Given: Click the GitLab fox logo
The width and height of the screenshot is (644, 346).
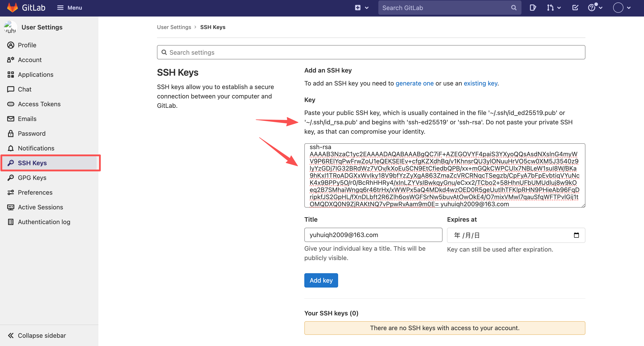Looking at the screenshot, I should click(13, 8).
